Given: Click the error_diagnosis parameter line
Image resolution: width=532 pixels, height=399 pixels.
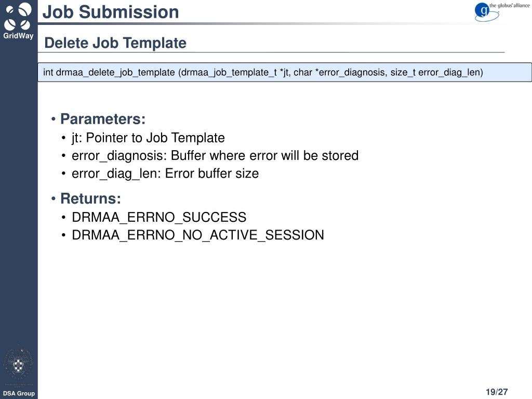Looking at the screenshot, I should (x=215, y=156).
